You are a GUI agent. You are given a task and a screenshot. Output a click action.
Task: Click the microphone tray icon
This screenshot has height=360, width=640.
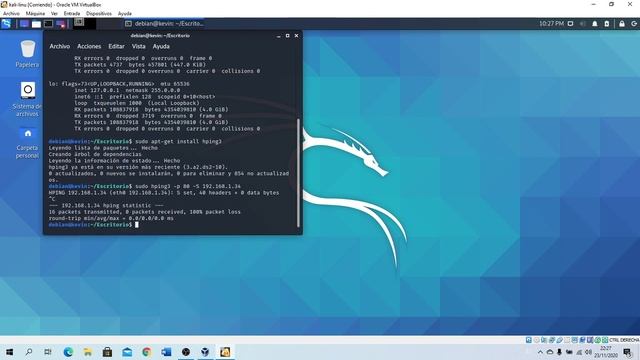pyautogui.click(x=559, y=352)
